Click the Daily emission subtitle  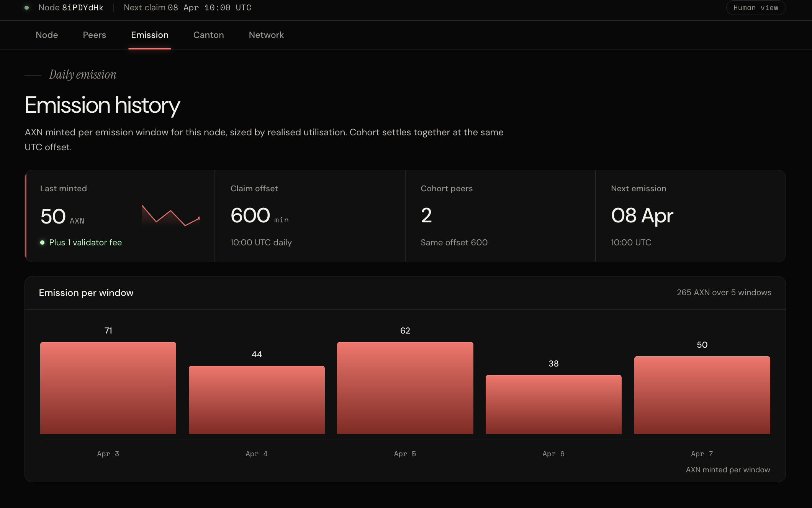pyautogui.click(x=83, y=74)
